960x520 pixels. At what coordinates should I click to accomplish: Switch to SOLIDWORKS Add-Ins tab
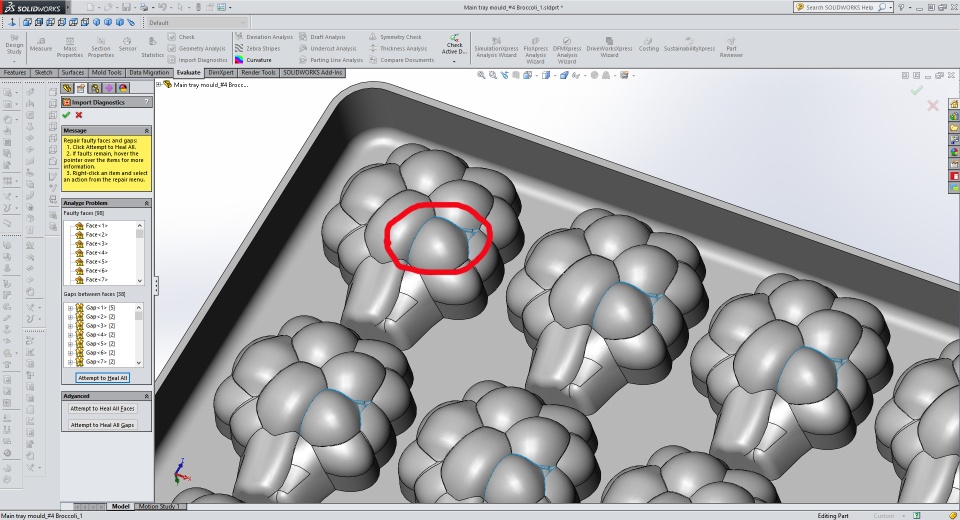click(x=312, y=72)
